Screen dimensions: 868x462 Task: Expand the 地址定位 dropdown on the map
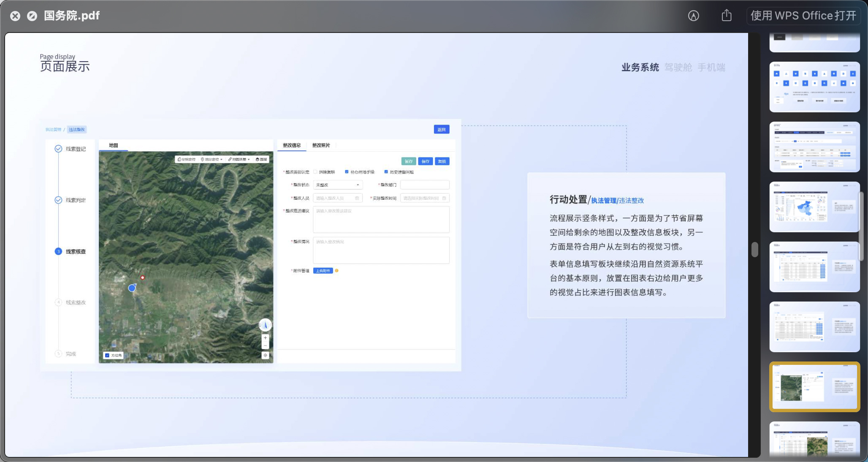pos(212,160)
